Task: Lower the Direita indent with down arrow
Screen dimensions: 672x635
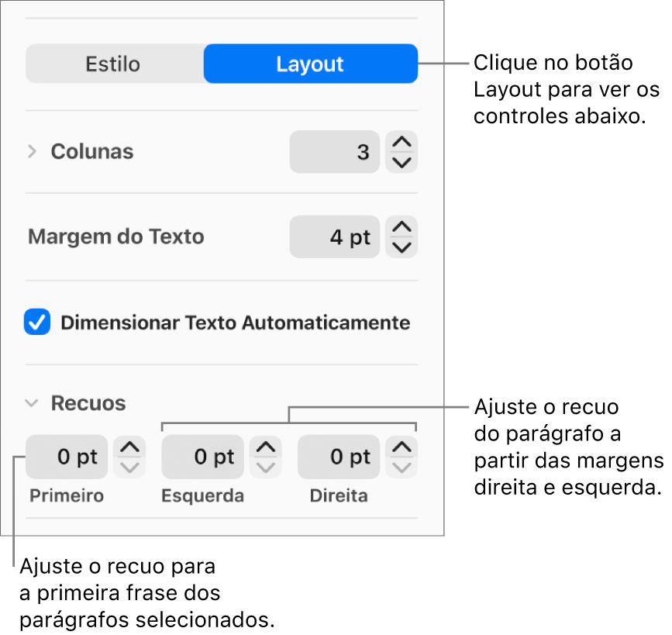Action: pos(401,468)
